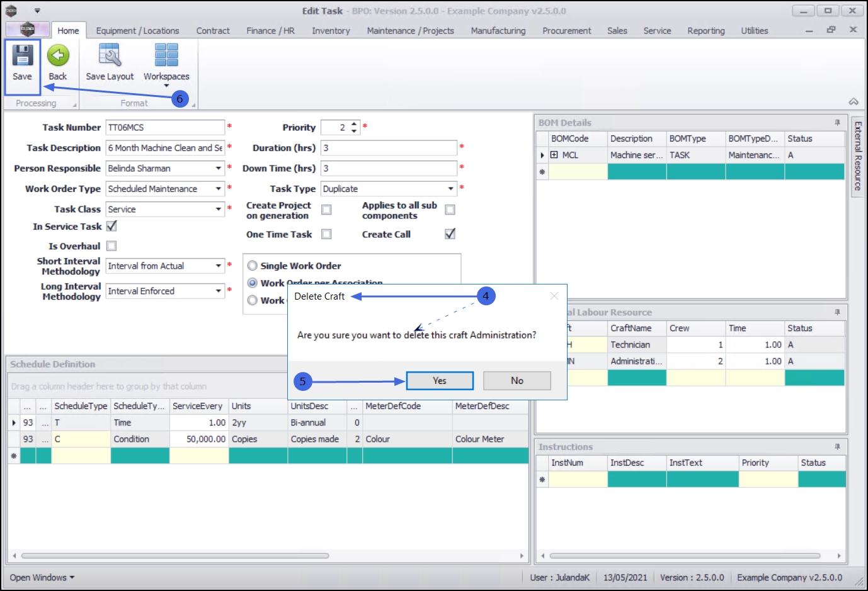Click the Colour Meter cell

(x=490, y=439)
